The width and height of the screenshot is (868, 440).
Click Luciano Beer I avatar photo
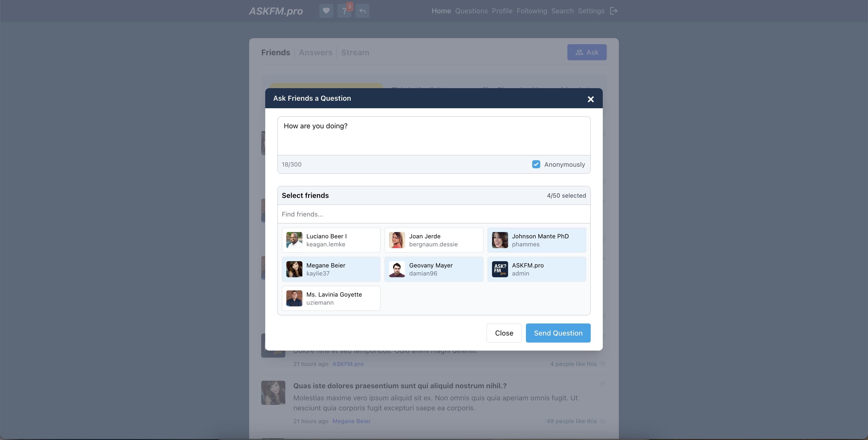(x=294, y=240)
